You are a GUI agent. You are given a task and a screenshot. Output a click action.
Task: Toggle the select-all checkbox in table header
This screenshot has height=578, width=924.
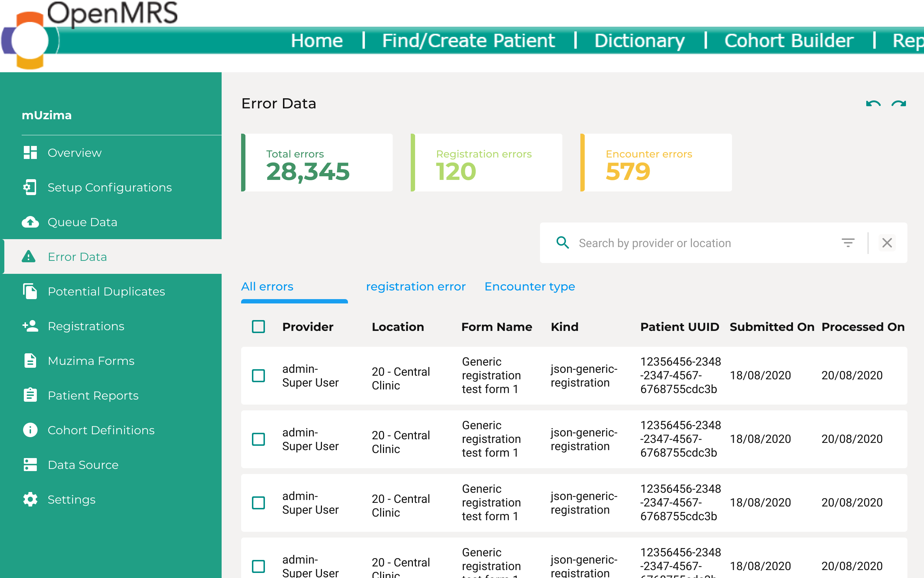point(258,327)
